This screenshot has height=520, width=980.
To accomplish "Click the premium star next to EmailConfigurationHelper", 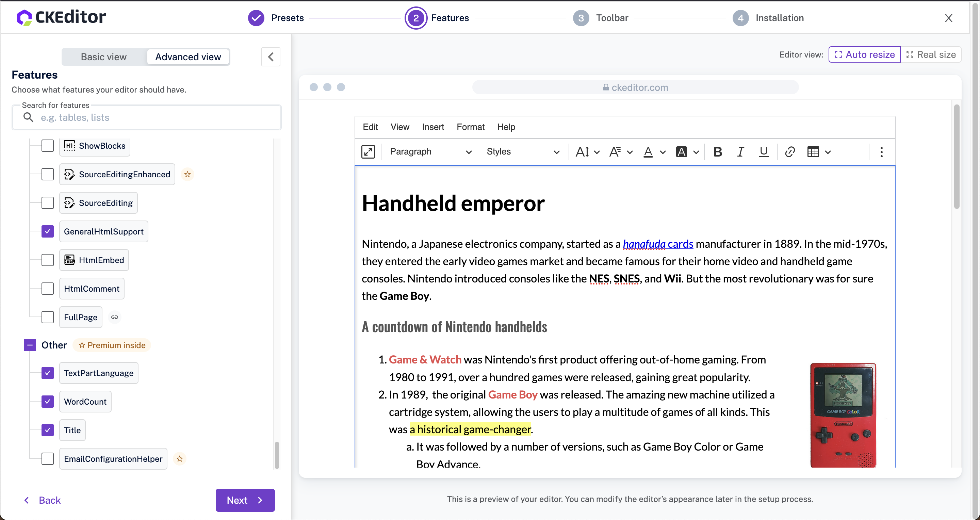I will pos(180,459).
